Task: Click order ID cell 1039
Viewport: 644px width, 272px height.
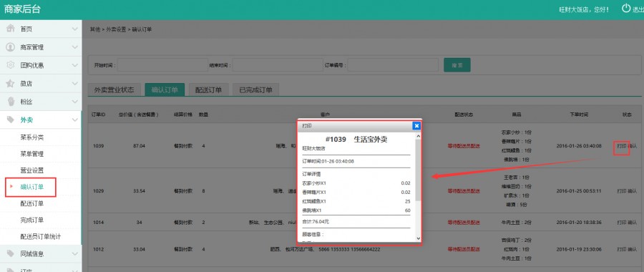Action: (x=98, y=146)
